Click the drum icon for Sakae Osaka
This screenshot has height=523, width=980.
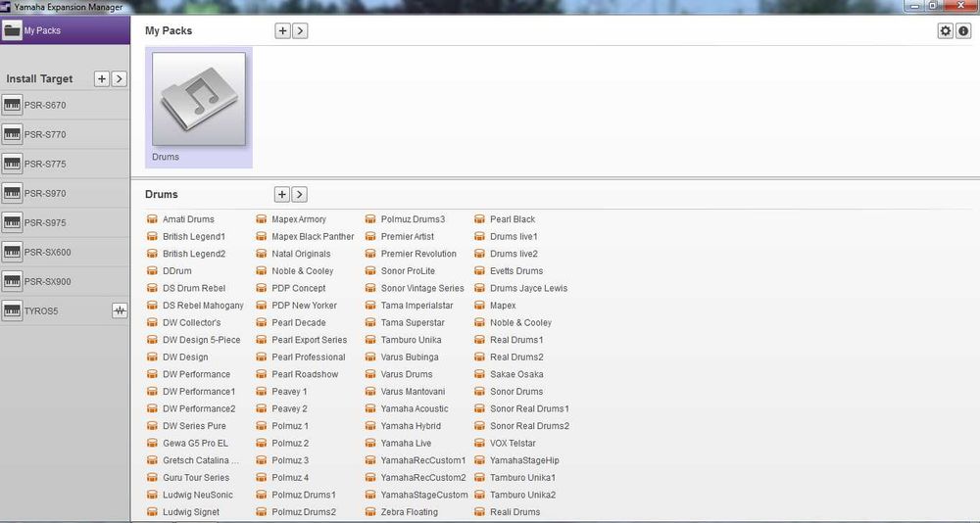479,374
